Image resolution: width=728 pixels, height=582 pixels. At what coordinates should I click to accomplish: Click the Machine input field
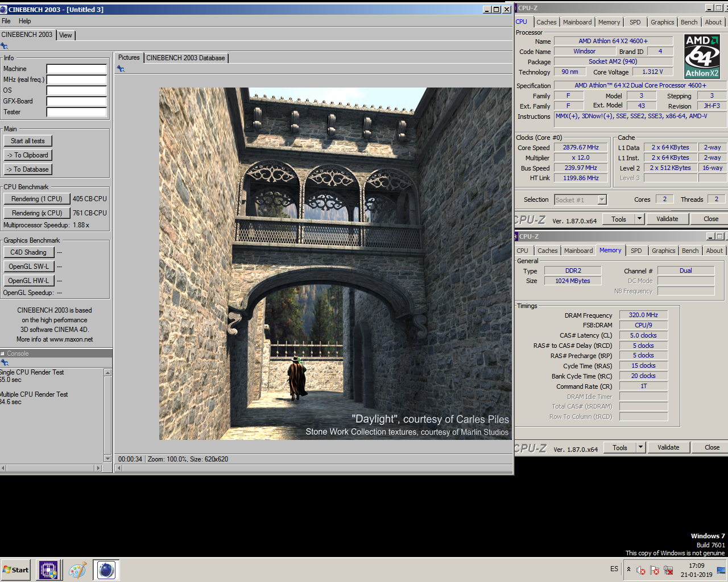(77, 69)
